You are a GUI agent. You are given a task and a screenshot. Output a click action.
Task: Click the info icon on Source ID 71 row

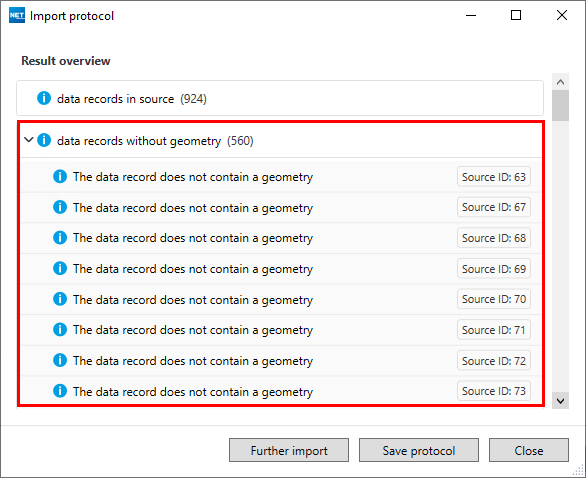pyautogui.click(x=60, y=330)
